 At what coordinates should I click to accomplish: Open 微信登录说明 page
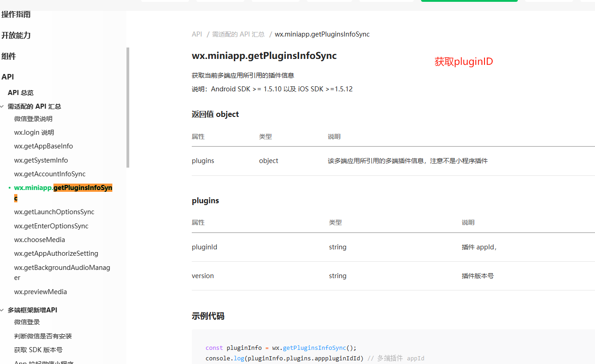click(33, 119)
